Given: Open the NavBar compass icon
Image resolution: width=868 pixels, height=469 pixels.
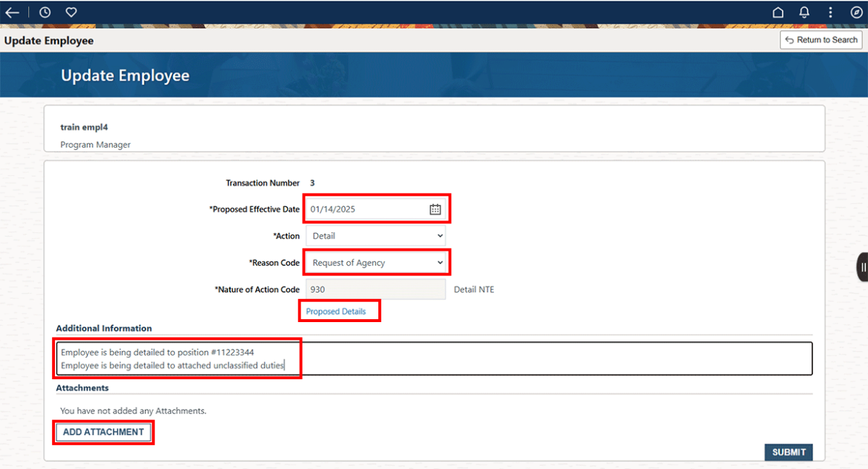Looking at the screenshot, I should (856, 12).
